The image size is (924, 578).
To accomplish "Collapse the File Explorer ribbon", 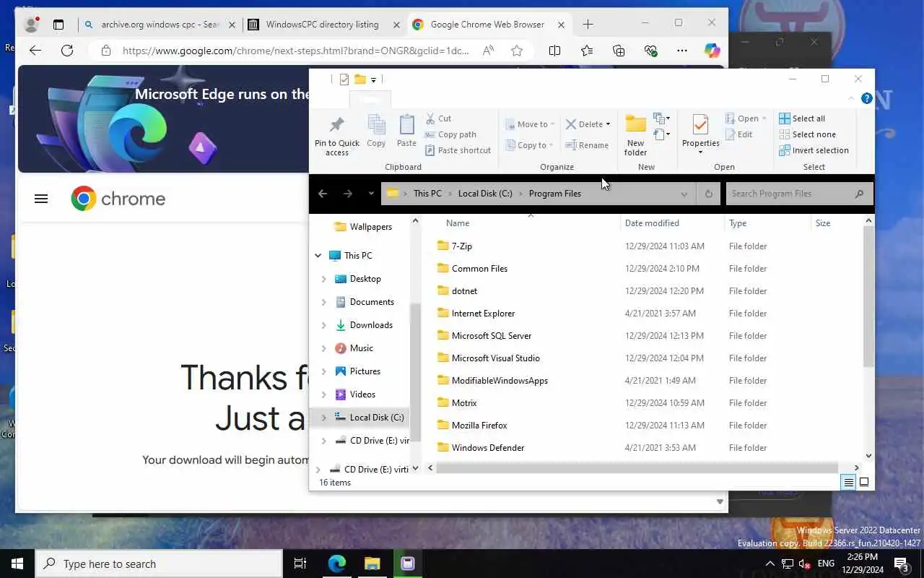I will click(x=852, y=98).
